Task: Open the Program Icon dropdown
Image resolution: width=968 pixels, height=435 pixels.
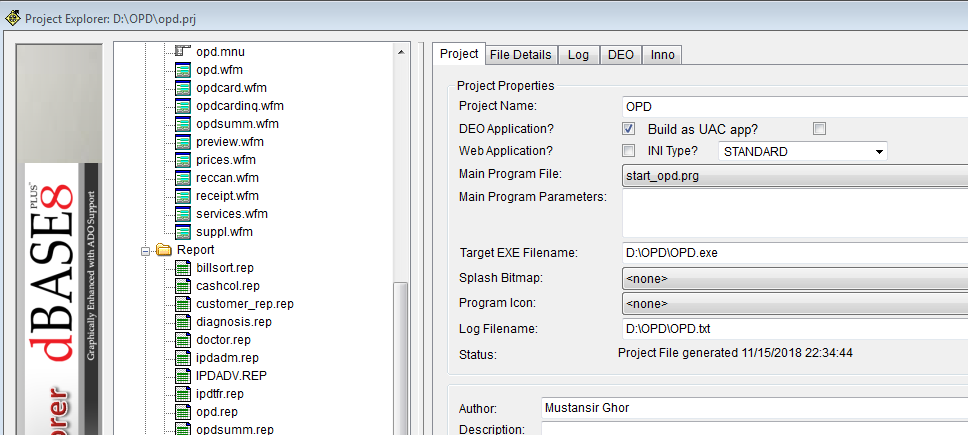Action: pyautogui.click(x=795, y=304)
